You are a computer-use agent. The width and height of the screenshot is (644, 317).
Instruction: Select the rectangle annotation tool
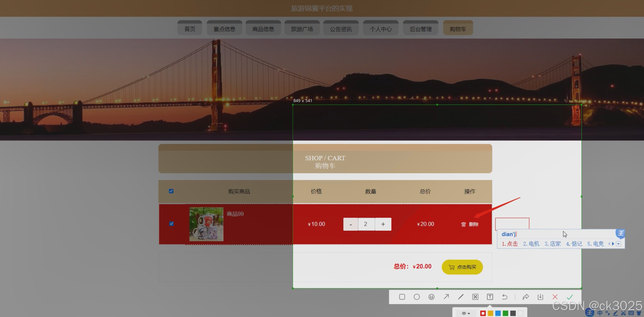402,297
